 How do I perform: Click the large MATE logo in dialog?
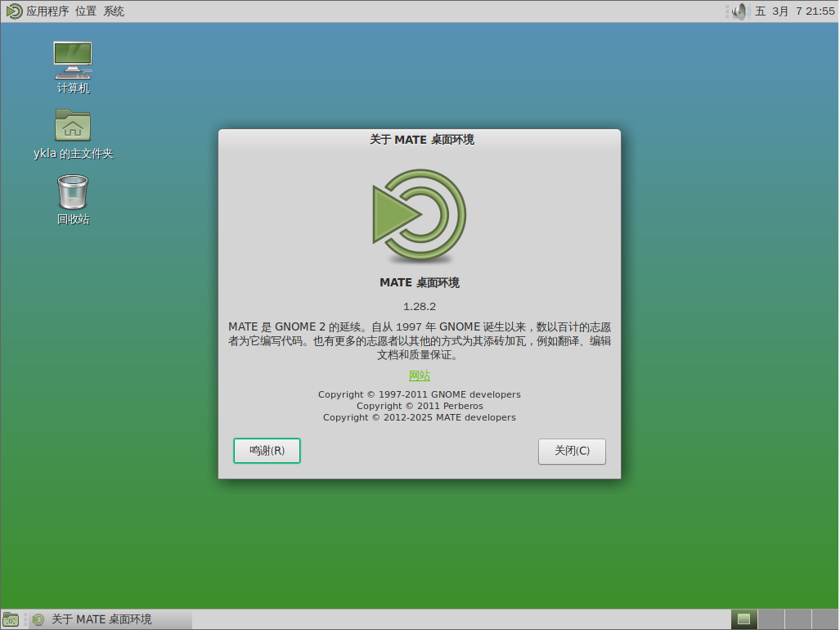420,215
